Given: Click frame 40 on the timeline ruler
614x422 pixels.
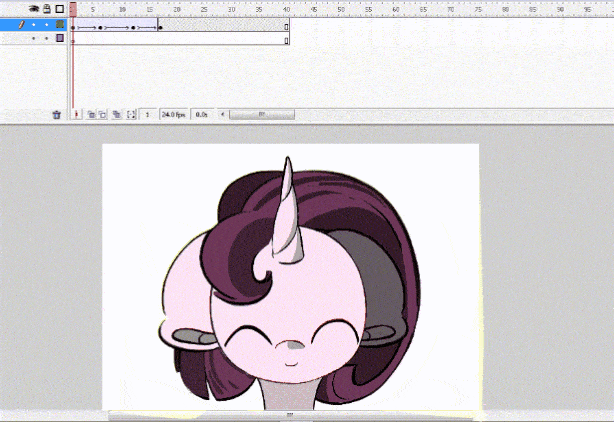Looking at the screenshot, I should pyautogui.click(x=287, y=9).
